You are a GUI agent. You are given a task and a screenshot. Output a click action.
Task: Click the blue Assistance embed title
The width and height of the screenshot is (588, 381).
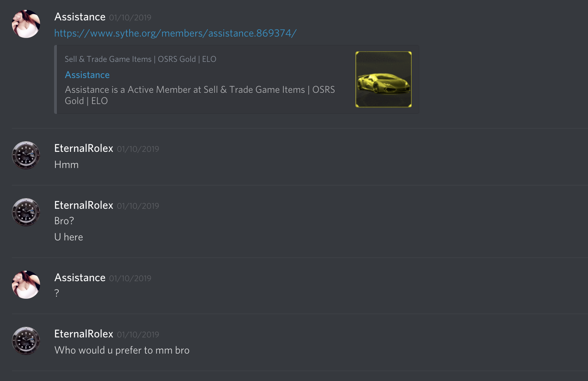point(87,75)
